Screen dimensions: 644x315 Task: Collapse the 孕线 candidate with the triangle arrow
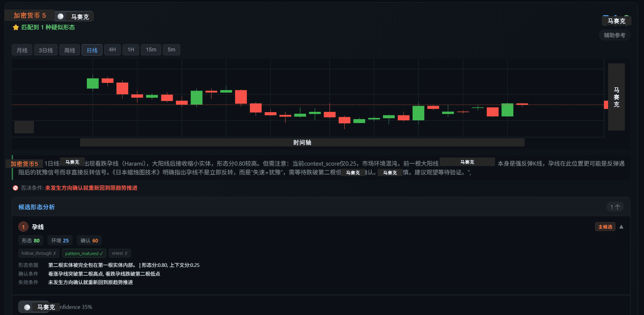(621, 227)
